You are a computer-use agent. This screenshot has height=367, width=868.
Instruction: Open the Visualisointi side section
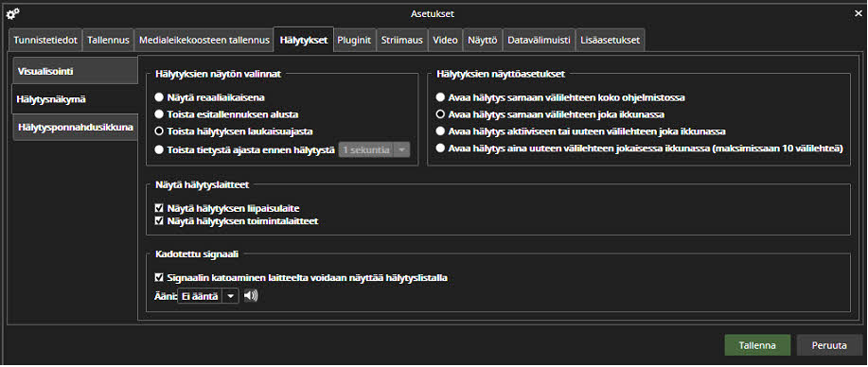pyautogui.click(x=75, y=71)
